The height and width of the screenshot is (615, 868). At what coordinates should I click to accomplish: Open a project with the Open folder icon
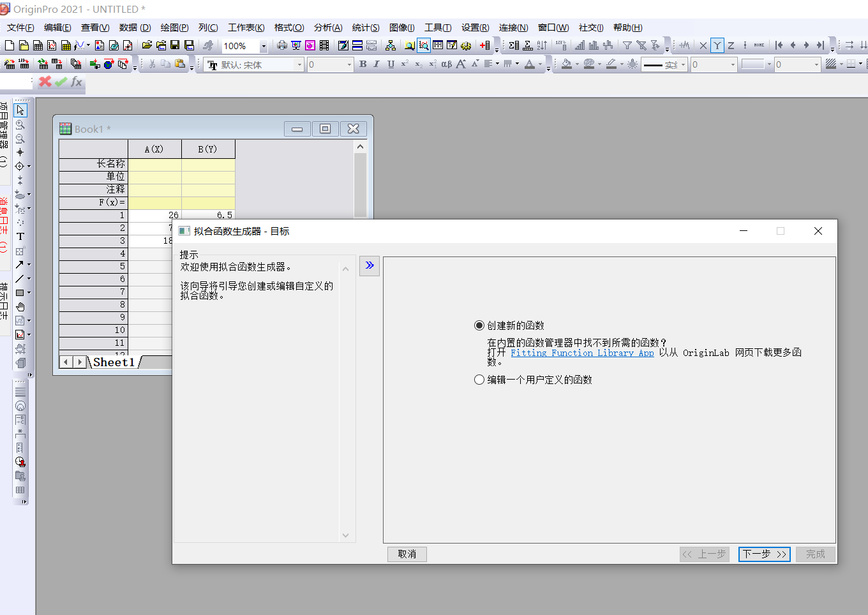pyautogui.click(x=148, y=45)
